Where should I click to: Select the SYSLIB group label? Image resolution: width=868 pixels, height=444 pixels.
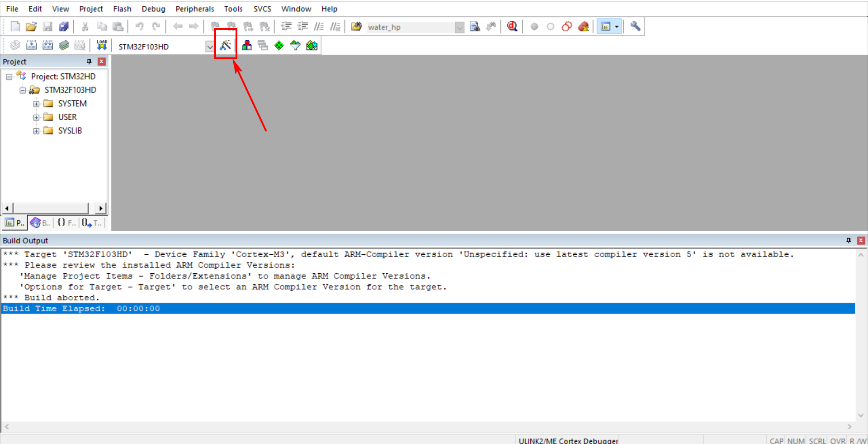(x=70, y=131)
